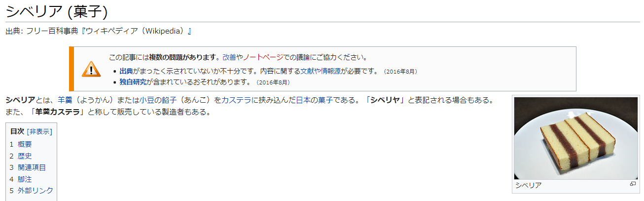Open the 独自研究 link in notice
Viewport: 644px width, 201px height.
(133, 82)
